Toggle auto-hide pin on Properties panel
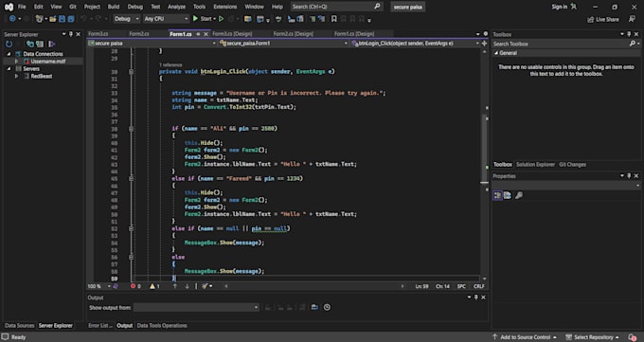Screen dimensions: 644x342 pos(629,176)
